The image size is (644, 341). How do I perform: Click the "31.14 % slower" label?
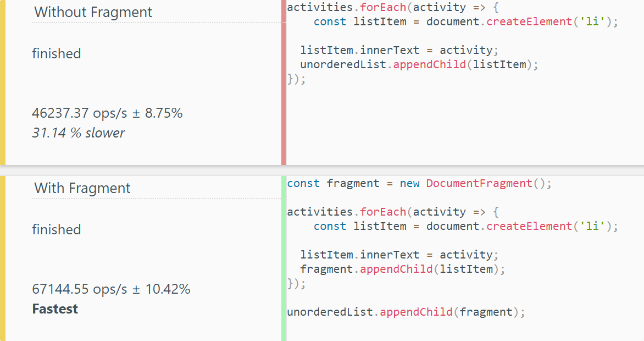[x=79, y=133]
